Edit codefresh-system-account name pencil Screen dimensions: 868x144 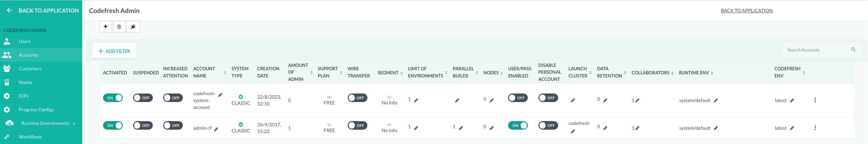(220, 95)
